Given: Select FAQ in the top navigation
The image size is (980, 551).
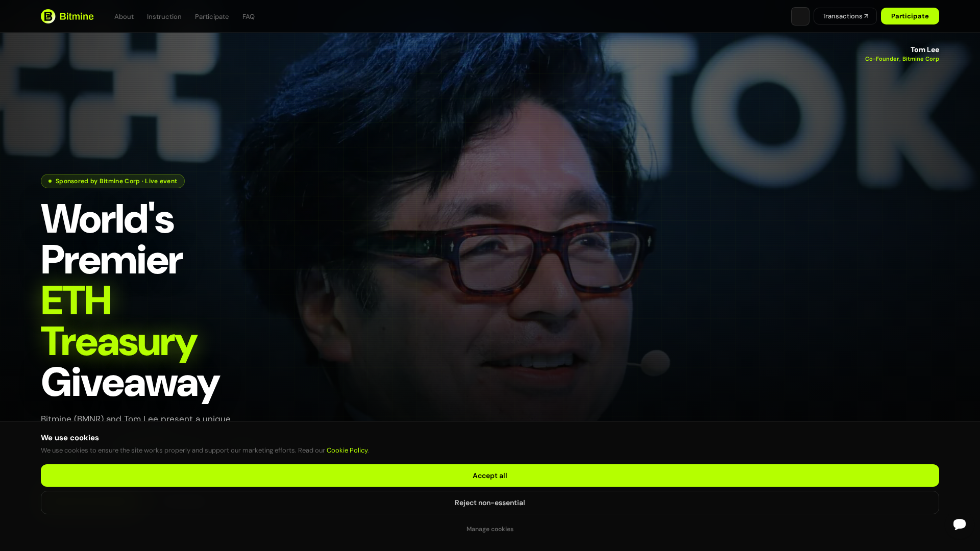Looking at the screenshot, I should pyautogui.click(x=249, y=16).
